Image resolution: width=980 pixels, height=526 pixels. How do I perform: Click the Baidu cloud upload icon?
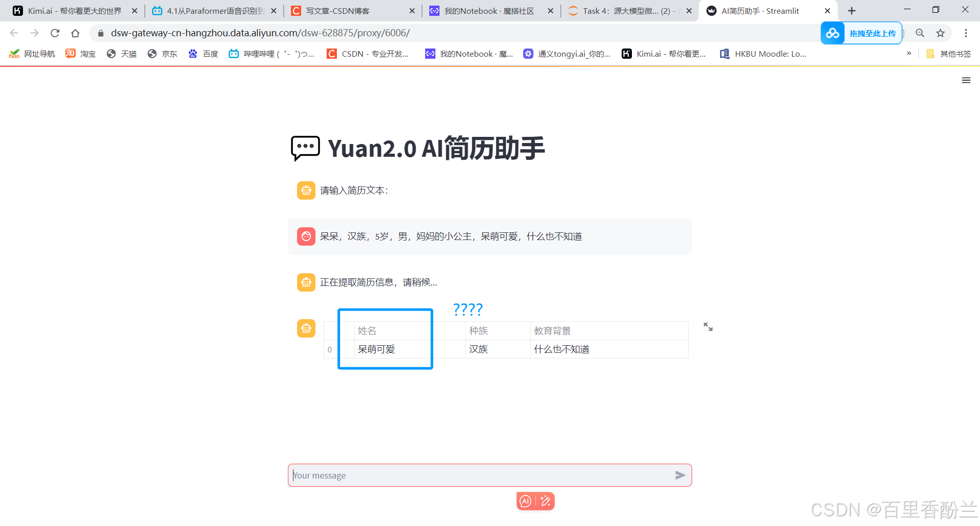coord(832,33)
